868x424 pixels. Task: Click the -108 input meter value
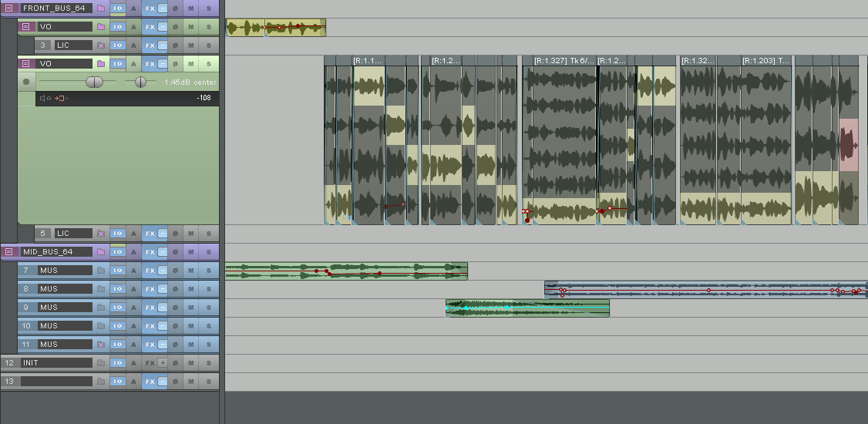click(x=204, y=99)
